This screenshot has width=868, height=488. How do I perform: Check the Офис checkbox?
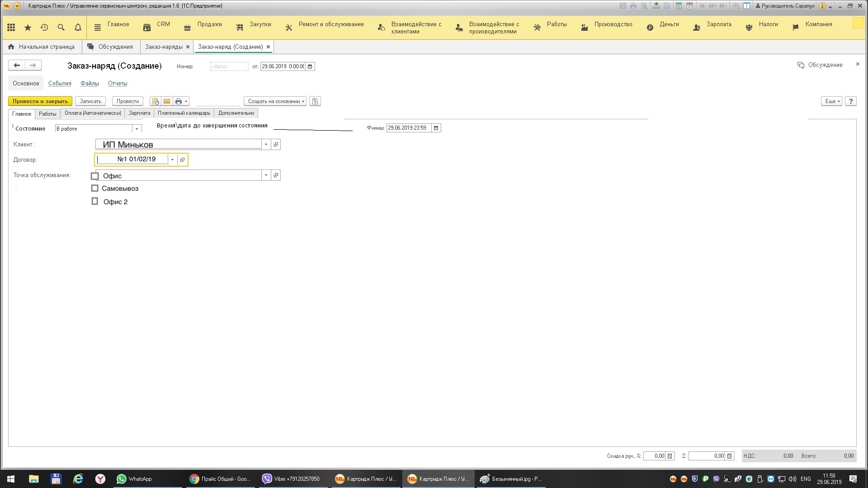pos(95,176)
